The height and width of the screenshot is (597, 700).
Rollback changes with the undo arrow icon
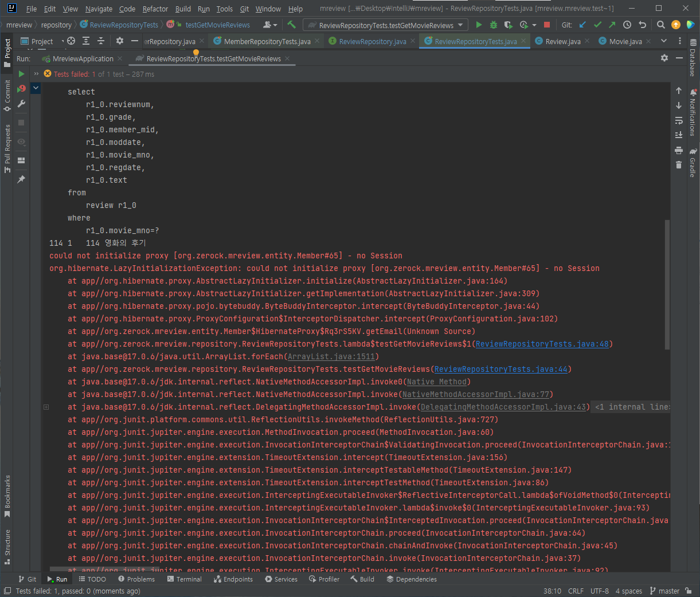pos(642,25)
